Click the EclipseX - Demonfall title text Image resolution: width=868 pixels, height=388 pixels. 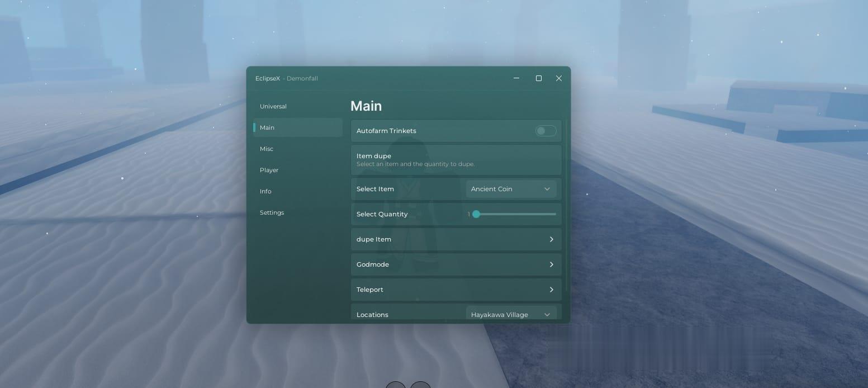[286, 78]
